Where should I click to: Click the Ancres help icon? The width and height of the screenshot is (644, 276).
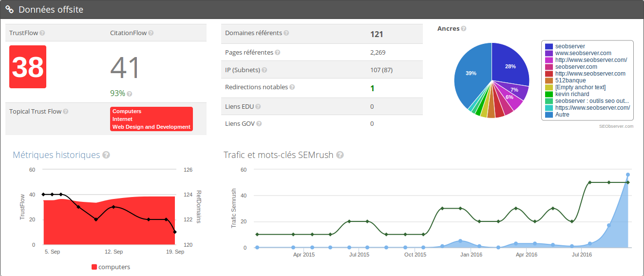(464, 29)
